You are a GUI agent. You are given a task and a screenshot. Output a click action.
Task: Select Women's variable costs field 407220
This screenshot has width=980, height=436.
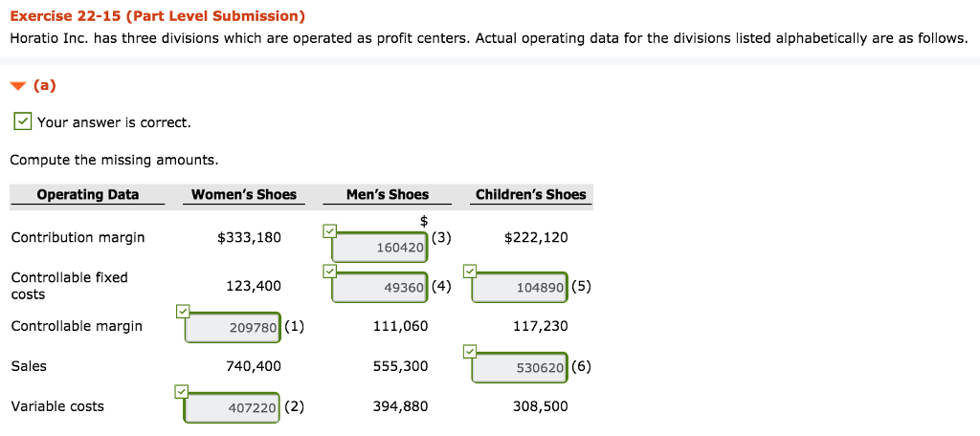click(234, 407)
